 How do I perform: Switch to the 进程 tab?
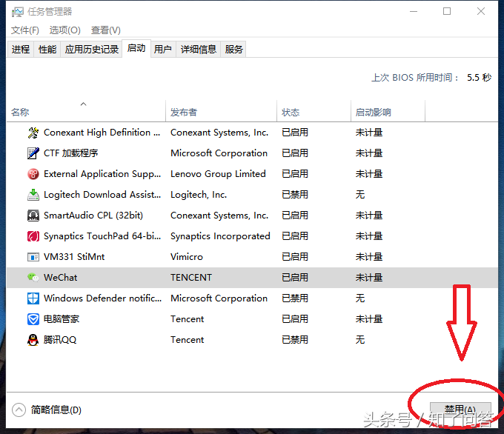(21, 49)
